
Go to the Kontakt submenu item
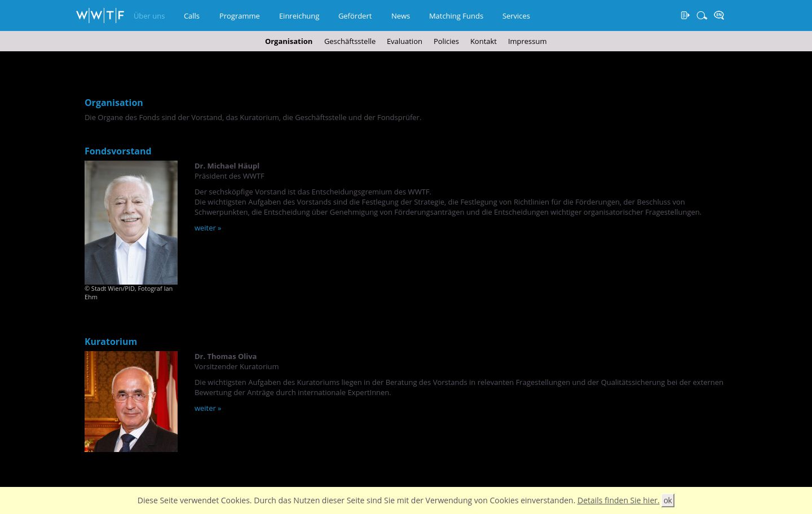tap(483, 41)
